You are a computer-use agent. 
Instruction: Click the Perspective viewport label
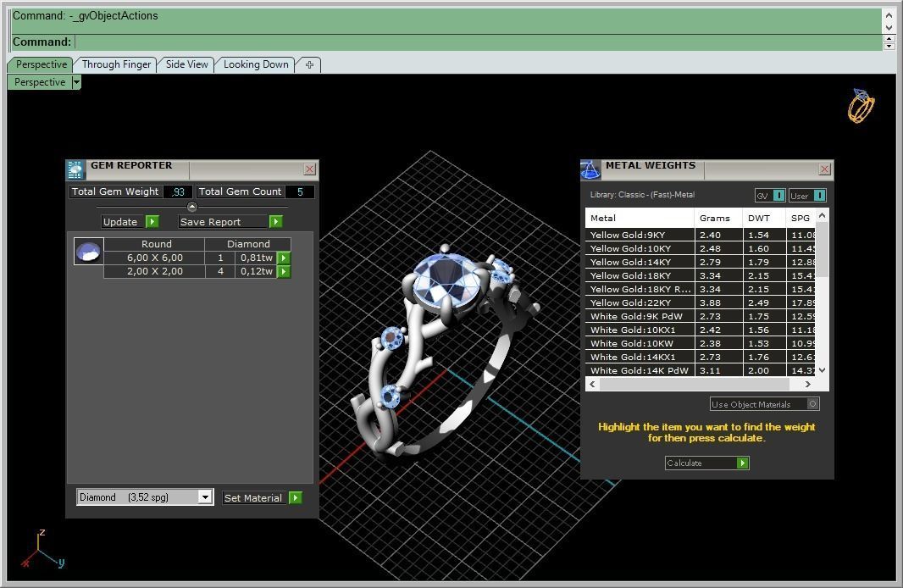[x=40, y=82]
